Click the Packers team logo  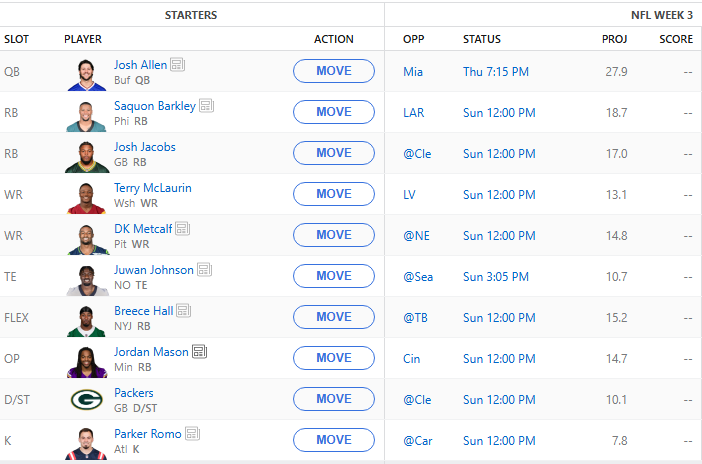87,399
